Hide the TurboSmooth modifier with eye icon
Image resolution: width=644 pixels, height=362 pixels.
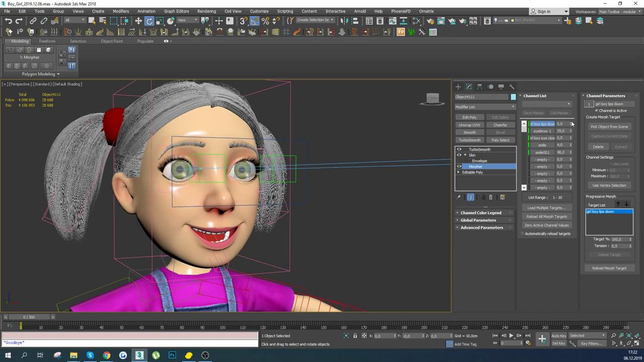coord(459,149)
